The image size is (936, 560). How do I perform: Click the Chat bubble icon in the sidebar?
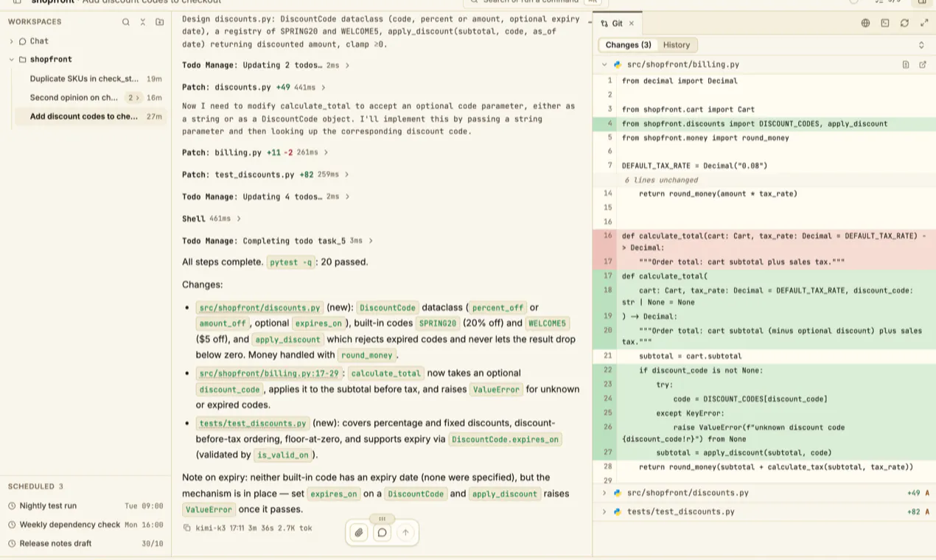tap(23, 41)
